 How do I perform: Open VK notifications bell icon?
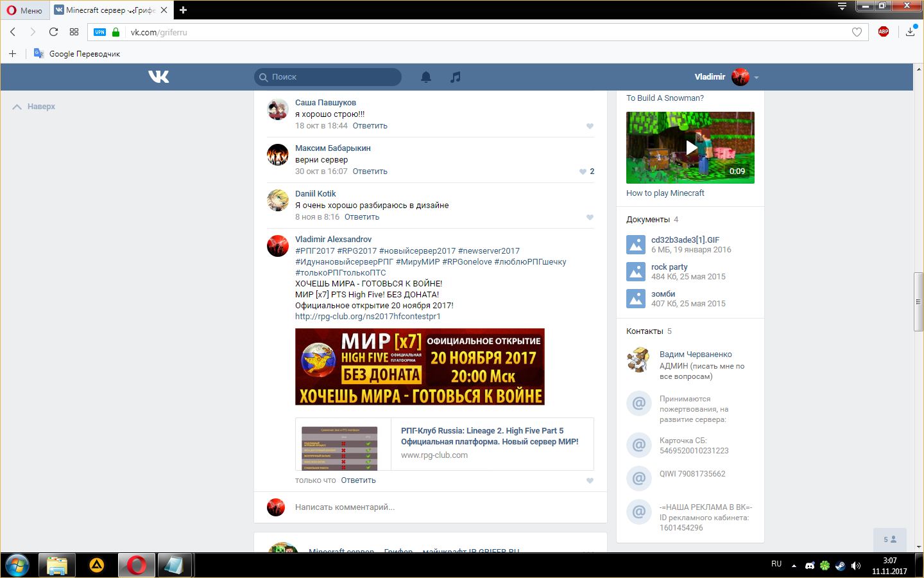pyautogui.click(x=425, y=77)
